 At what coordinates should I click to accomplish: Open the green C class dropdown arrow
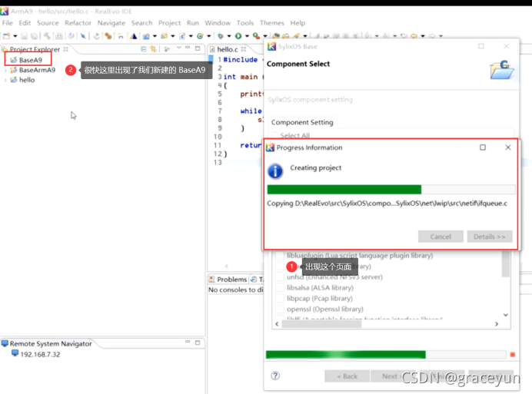[208, 36]
